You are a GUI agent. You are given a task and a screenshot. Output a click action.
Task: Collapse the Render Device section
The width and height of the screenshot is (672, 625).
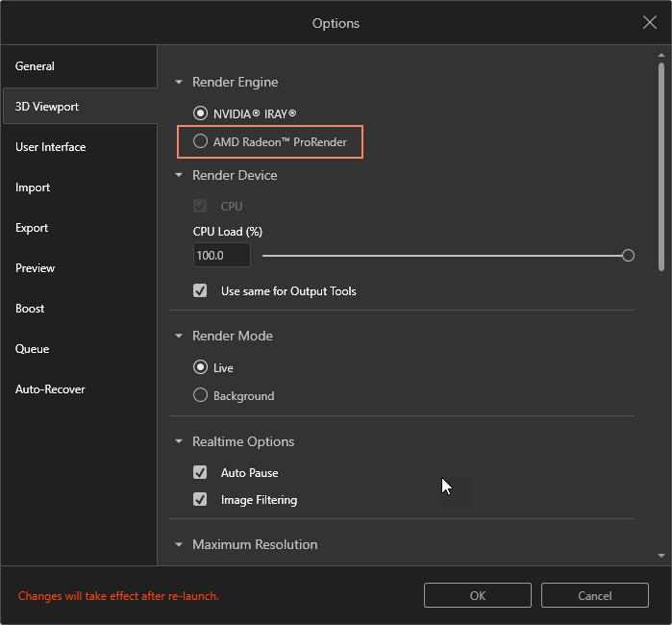(179, 175)
